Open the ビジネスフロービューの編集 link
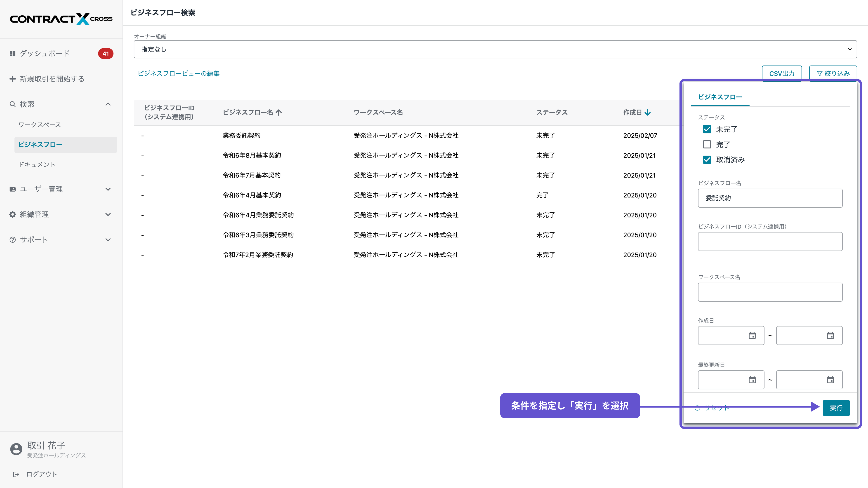Image resolution: width=868 pixels, height=488 pixels. (179, 73)
